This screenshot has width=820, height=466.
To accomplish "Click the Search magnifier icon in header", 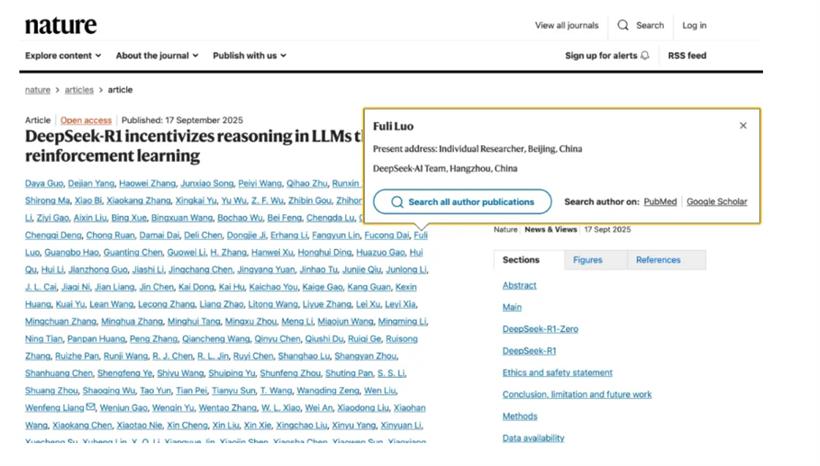I will coord(623,25).
